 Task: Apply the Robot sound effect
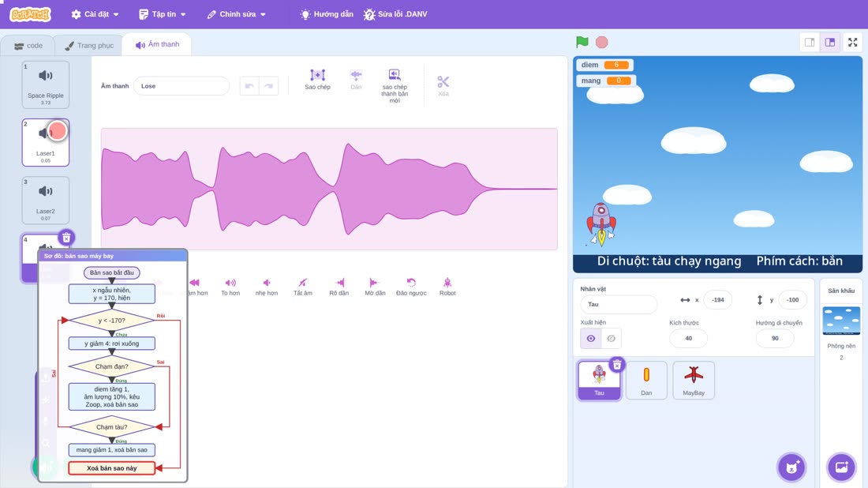coord(447,287)
